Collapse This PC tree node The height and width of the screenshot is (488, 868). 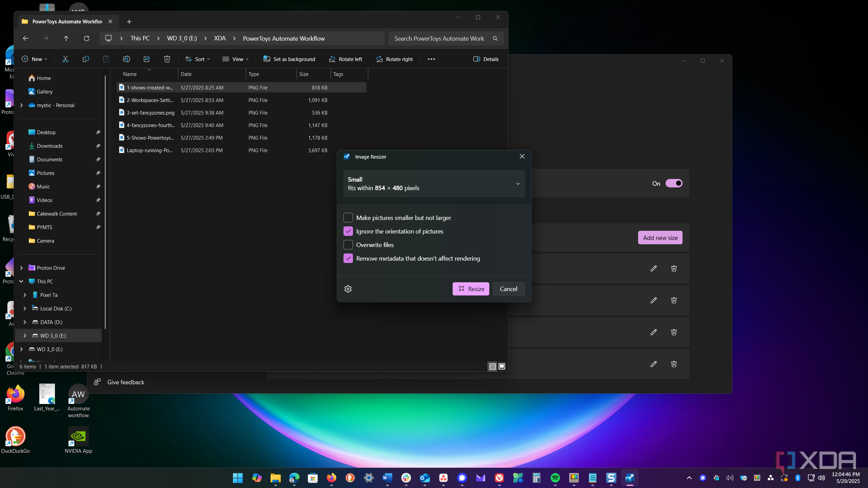point(21,281)
